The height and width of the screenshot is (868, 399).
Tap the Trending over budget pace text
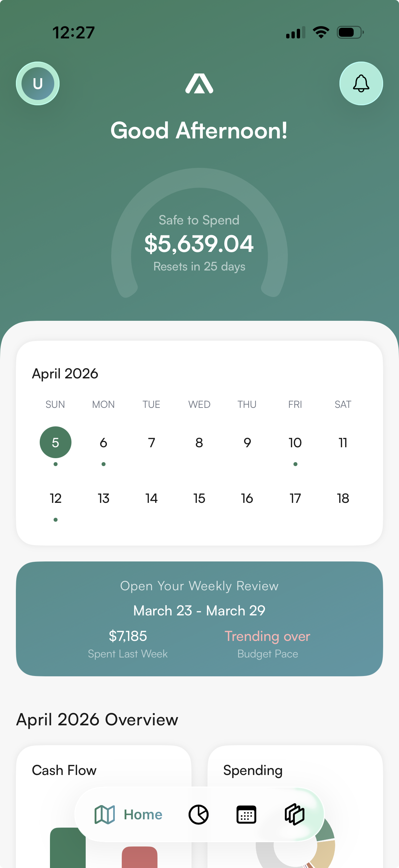click(267, 637)
